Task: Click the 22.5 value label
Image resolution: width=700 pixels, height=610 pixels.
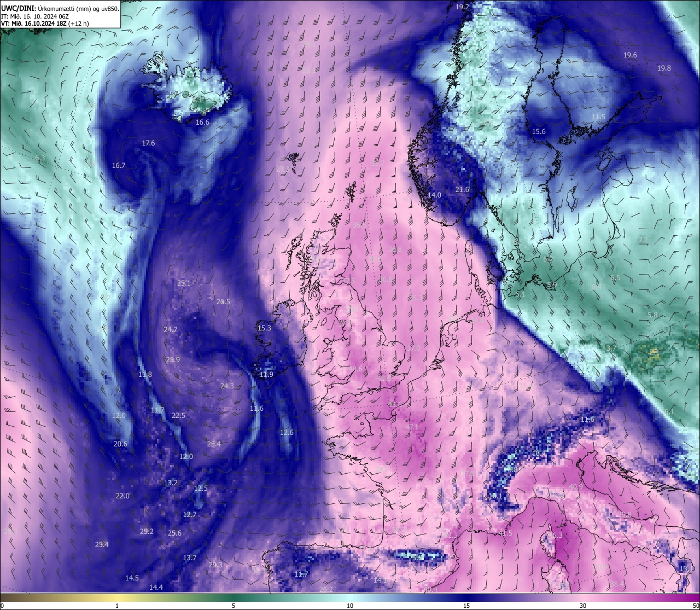Action: pyautogui.click(x=178, y=416)
